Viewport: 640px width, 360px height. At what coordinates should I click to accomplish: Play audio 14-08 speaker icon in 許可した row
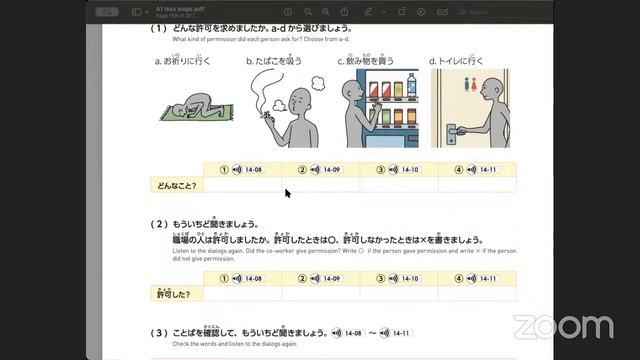[x=237, y=278]
